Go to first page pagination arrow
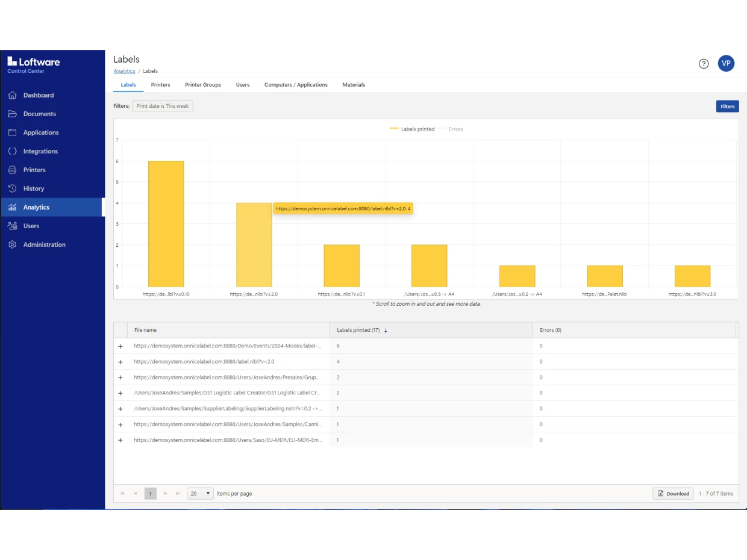Screen dimensions: 747x560 [123, 493]
